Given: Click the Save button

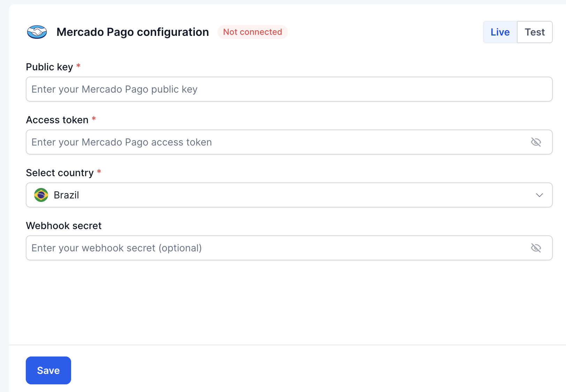Looking at the screenshot, I should (x=48, y=370).
